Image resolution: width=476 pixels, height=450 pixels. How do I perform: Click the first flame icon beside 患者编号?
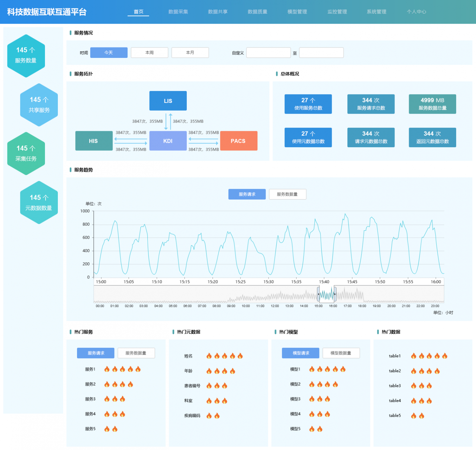[x=209, y=385]
